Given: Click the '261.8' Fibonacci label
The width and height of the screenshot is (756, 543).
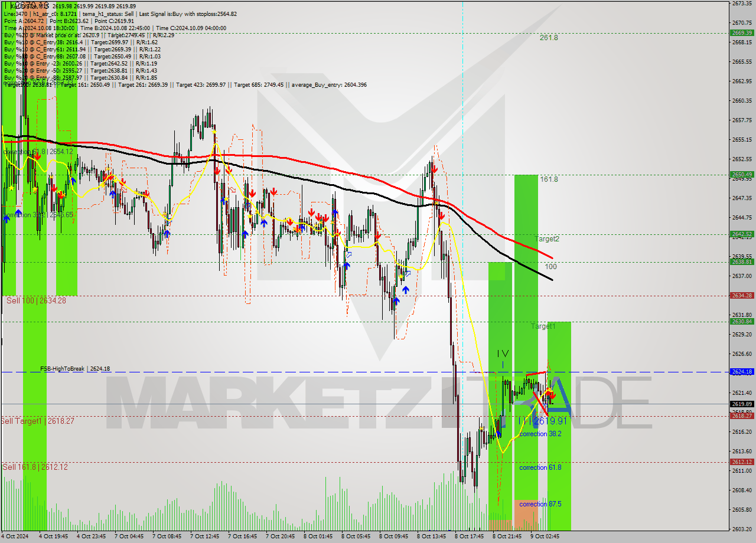Looking at the screenshot, I should [549, 38].
